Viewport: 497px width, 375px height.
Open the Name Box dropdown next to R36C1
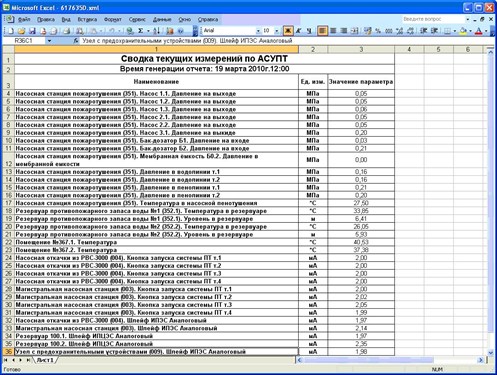pyautogui.click(x=49, y=41)
